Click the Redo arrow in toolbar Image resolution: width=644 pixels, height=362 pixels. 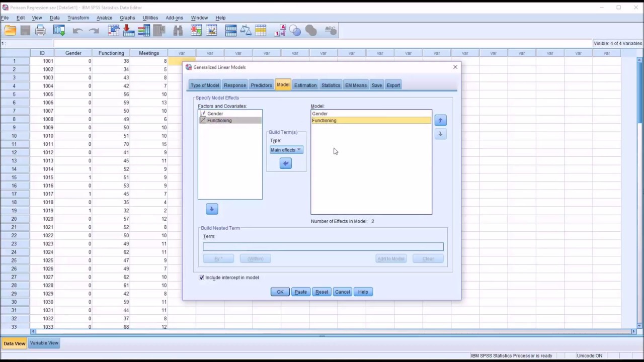coord(94,31)
